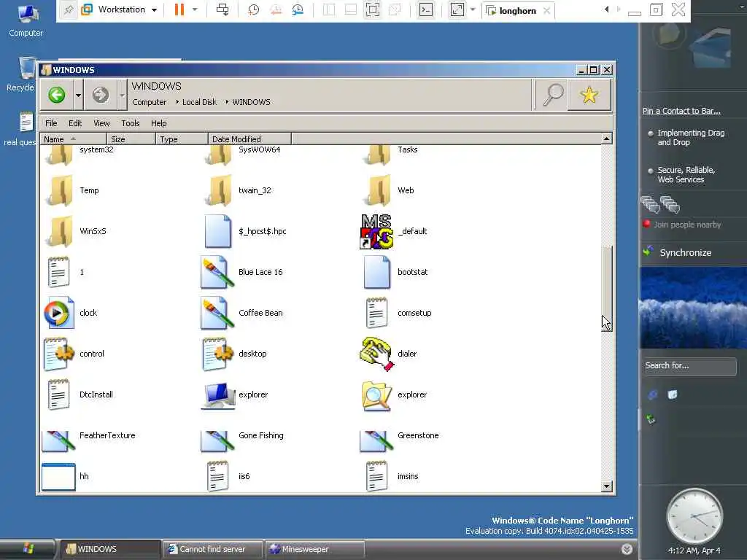Select the hh window icon

coord(58,477)
